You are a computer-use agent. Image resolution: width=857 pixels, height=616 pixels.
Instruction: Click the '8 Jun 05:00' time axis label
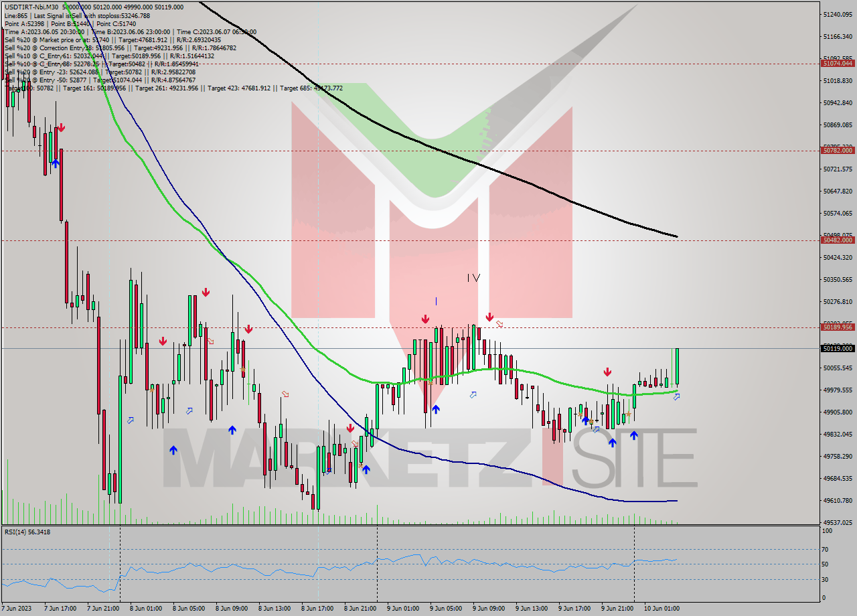(188, 609)
